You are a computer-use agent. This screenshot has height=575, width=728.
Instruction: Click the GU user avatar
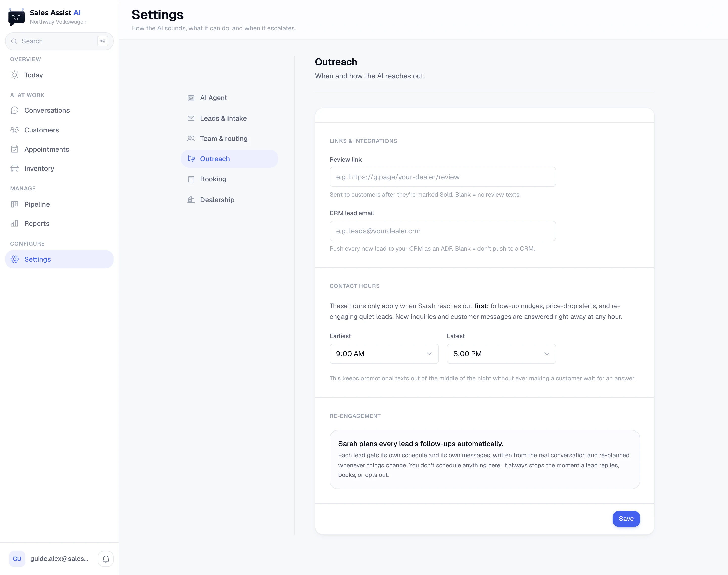[x=17, y=559]
